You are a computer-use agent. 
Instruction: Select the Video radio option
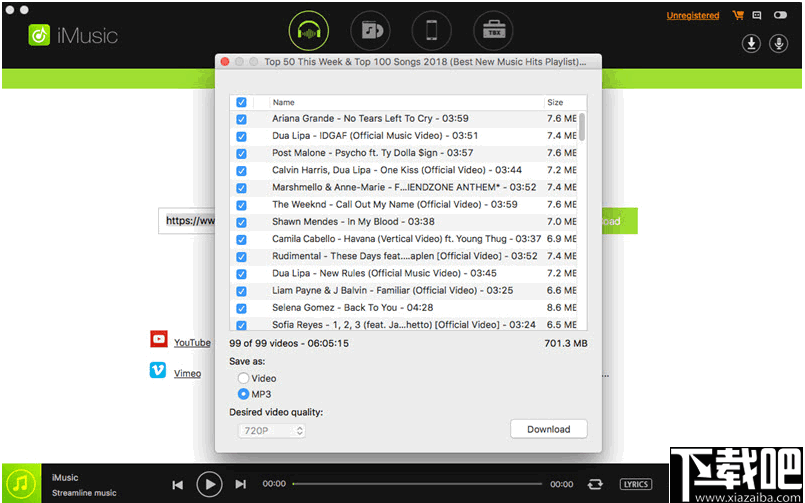tap(243, 378)
